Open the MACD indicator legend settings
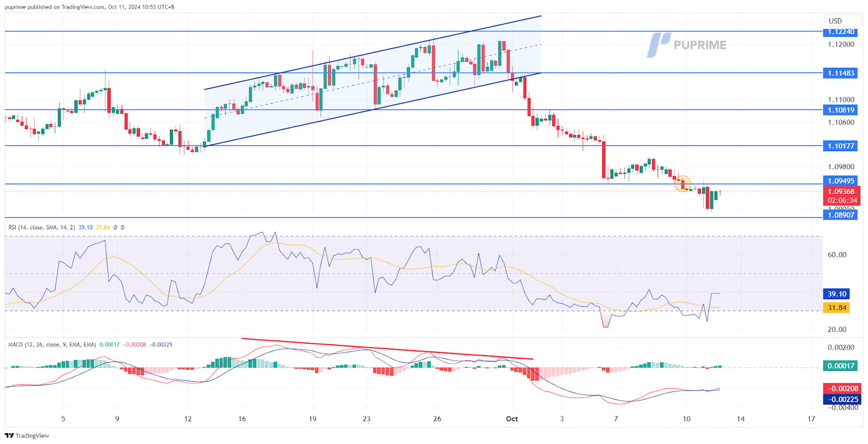868x444 pixels. (52, 344)
